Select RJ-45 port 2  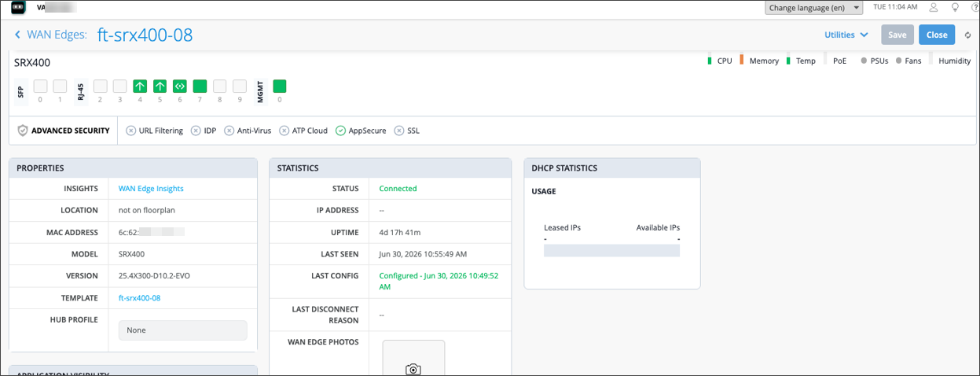click(x=100, y=86)
